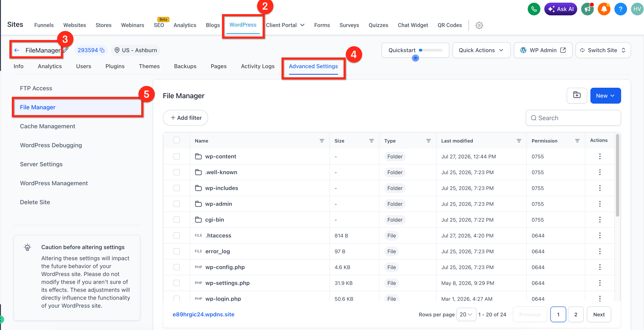The width and height of the screenshot is (644, 330).
Task: Open WP Admin in a new window
Action: point(543,50)
